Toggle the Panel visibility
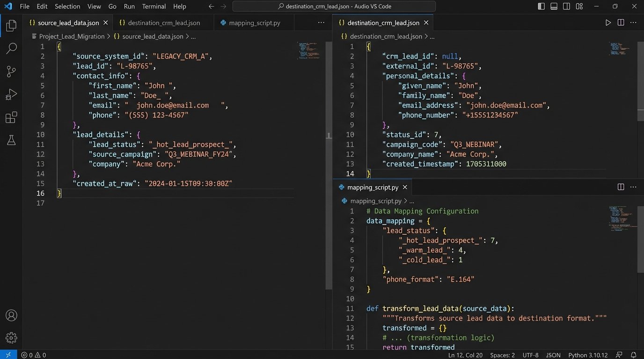Screen dimensions: 644x359 click(x=554, y=6)
